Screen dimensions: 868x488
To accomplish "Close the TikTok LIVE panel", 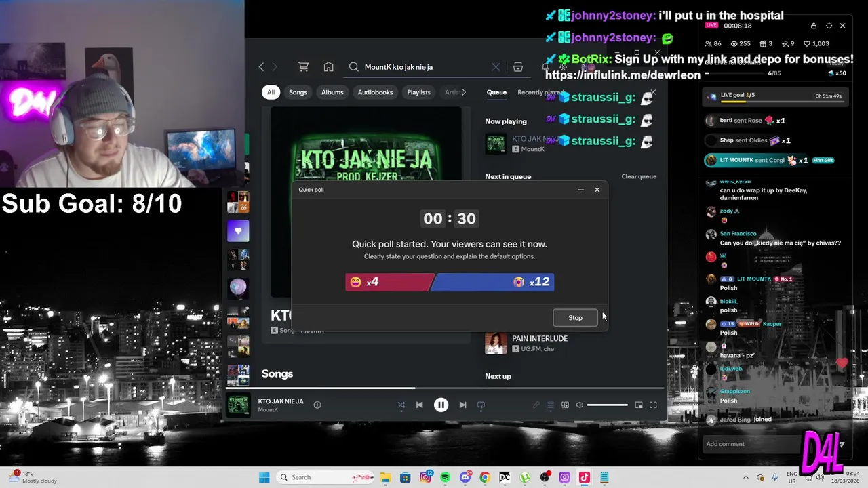I will 842,26.
